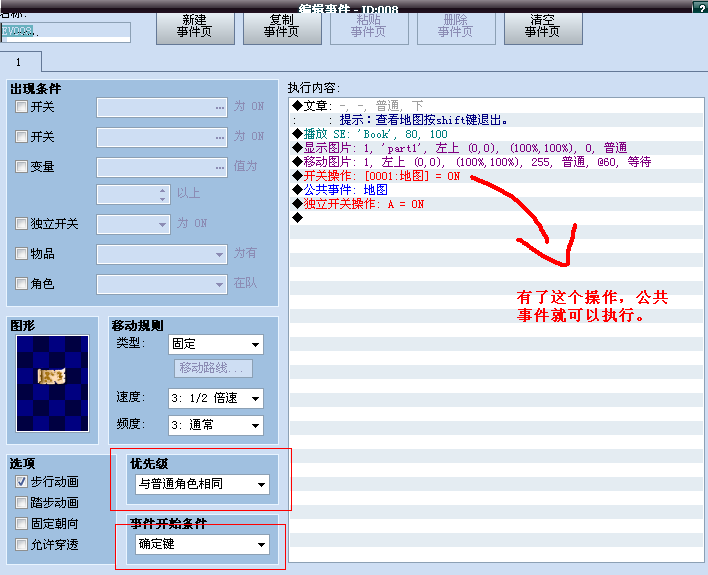The image size is (708, 575).
Task: Enable the second 开关 condition checkbox
Action: pyautogui.click(x=21, y=136)
